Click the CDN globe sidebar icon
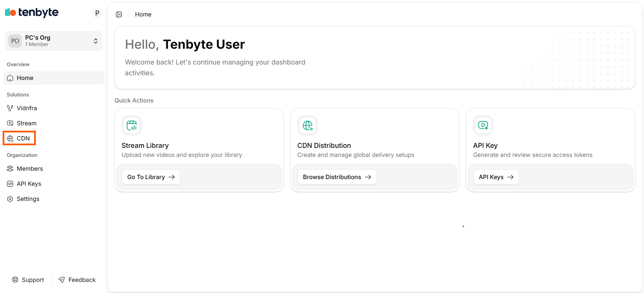 pos(10,138)
